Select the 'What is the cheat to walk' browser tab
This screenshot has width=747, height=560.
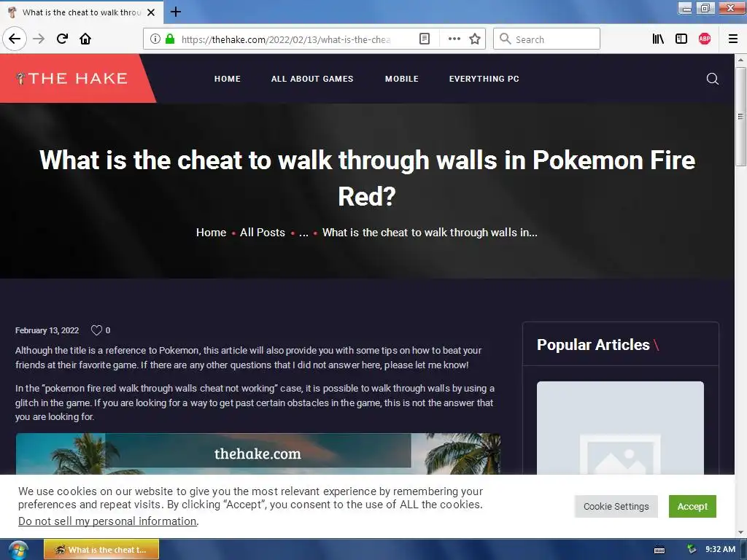[82, 12]
